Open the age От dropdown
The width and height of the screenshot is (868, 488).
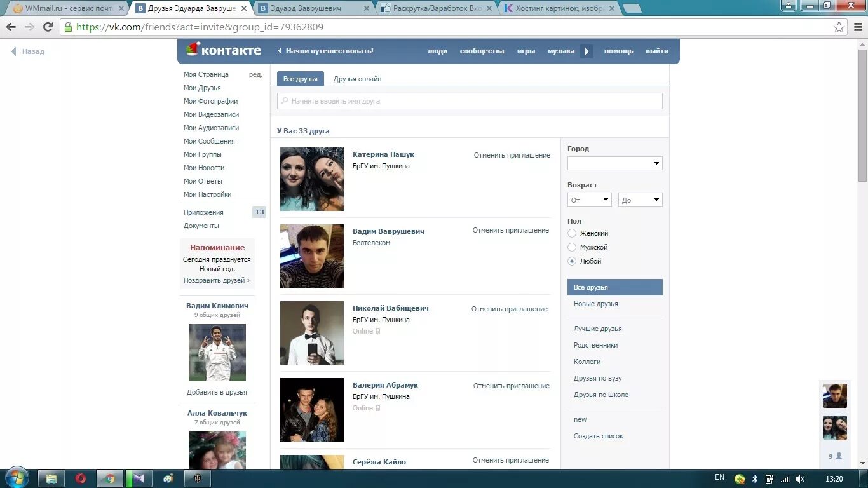click(x=589, y=200)
